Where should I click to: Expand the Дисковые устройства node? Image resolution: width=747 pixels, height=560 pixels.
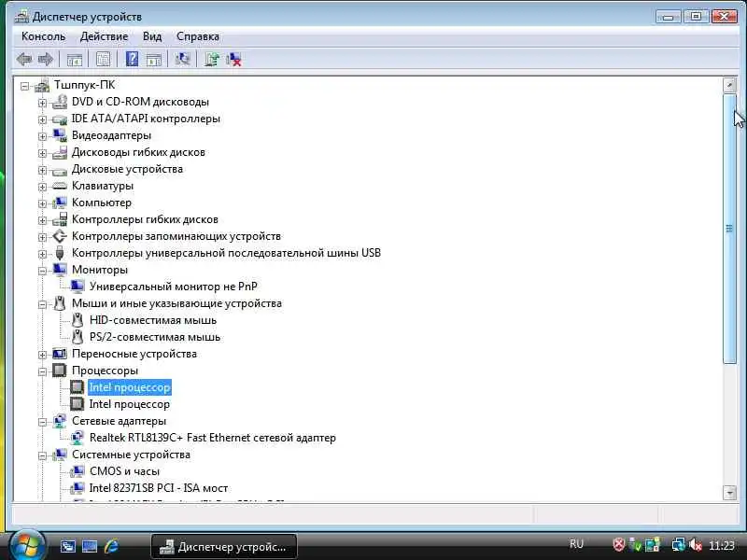pyautogui.click(x=42, y=170)
